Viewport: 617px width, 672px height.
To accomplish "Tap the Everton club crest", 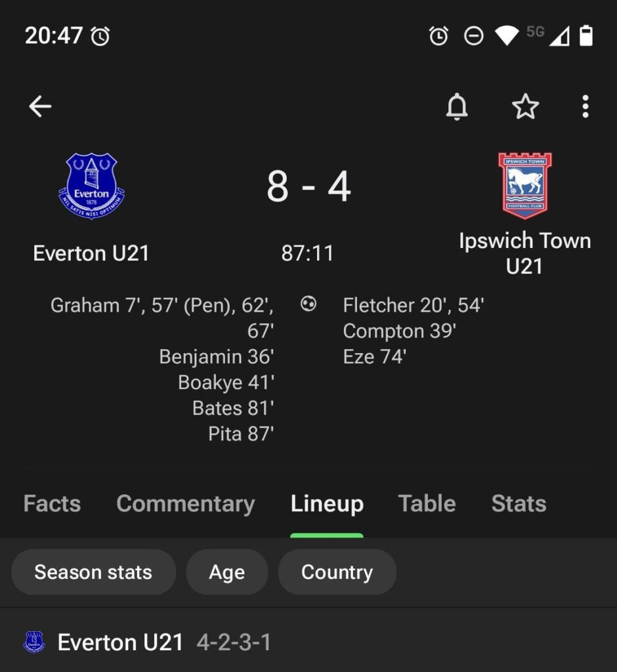I will (x=91, y=186).
